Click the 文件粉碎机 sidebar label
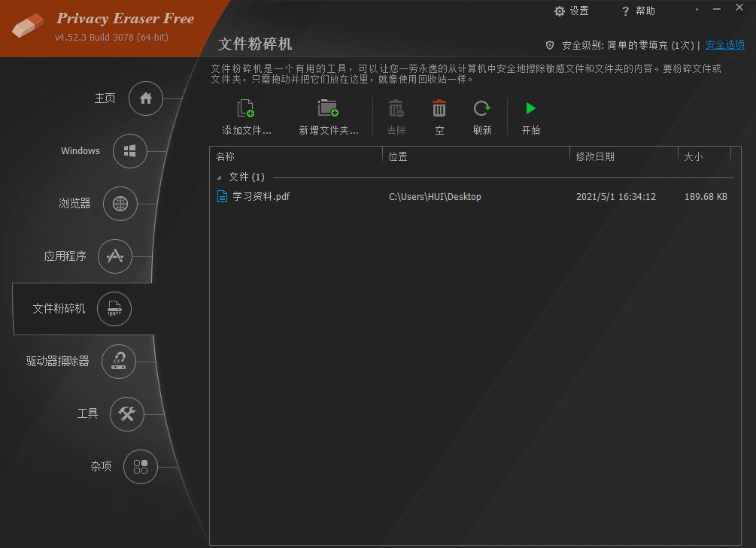 [x=59, y=308]
